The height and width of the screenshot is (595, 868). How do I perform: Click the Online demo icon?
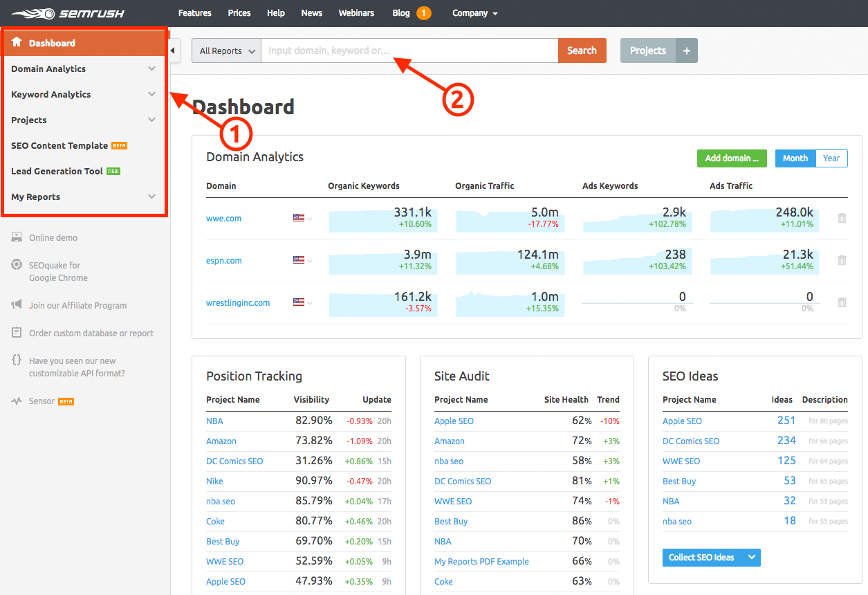[17, 237]
